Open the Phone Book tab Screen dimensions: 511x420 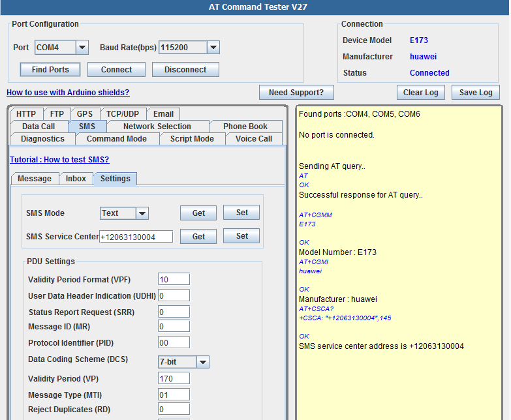point(245,127)
